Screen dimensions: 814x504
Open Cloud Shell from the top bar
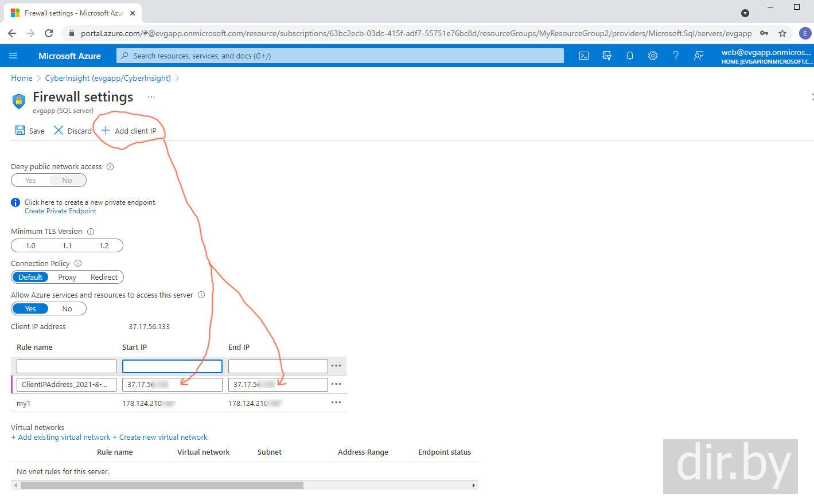point(583,56)
